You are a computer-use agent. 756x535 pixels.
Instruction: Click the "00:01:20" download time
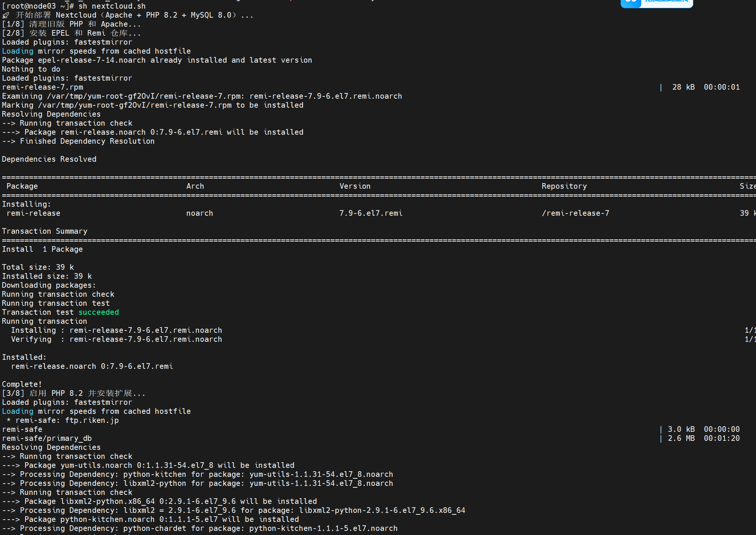pyautogui.click(x=721, y=438)
